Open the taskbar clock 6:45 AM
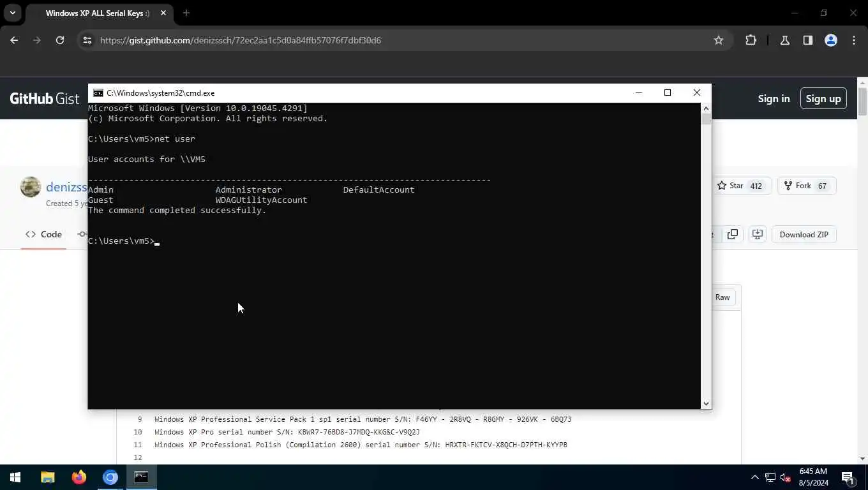The height and width of the screenshot is (490, 868). click(x=812, y=477)
